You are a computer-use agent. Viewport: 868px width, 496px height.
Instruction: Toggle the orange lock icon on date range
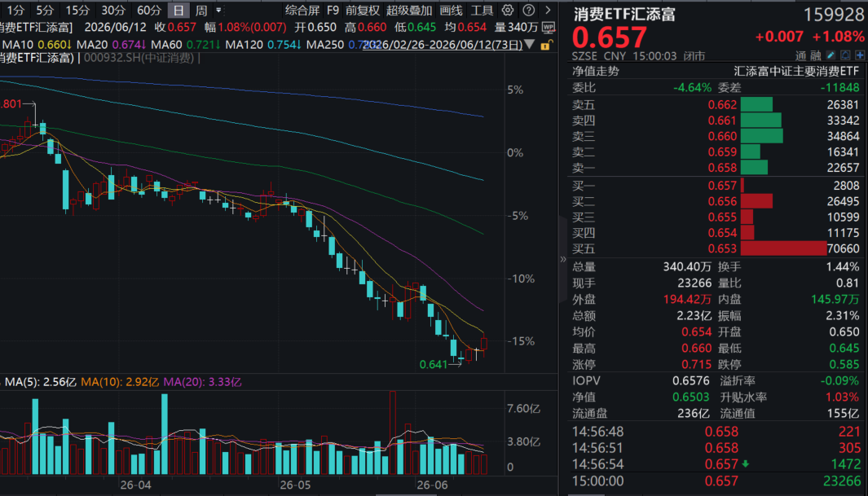[x=546, y=45]
